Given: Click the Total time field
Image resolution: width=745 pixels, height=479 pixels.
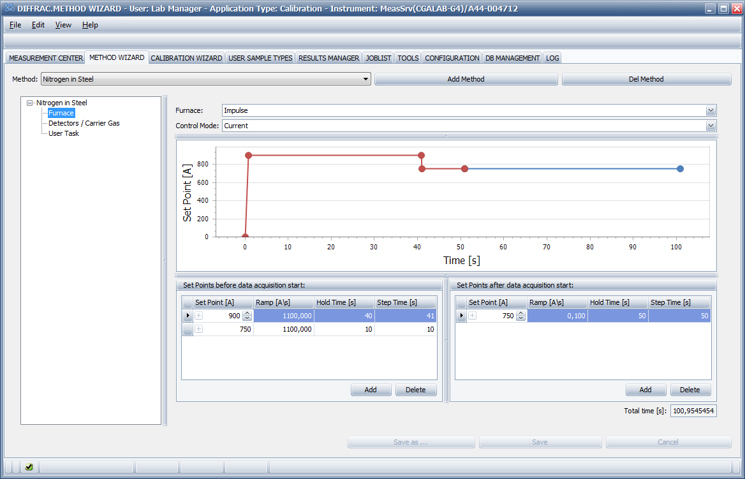Looking at the screenshot, I should tap(692, 411).
